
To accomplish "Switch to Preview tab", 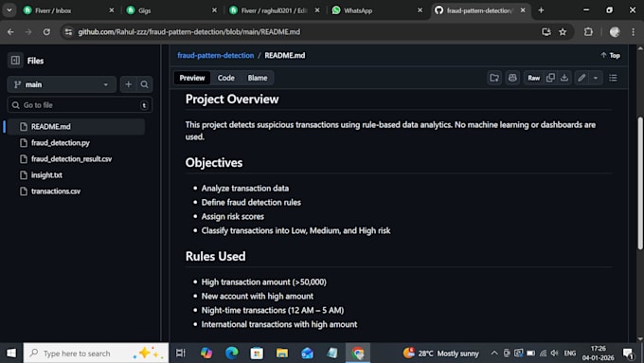I will (192, 78).
